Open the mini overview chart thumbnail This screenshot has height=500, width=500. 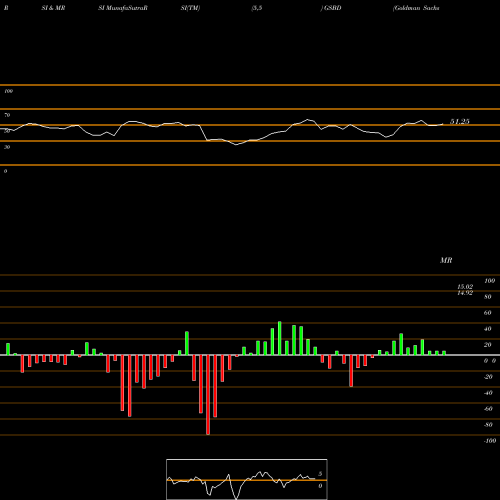click(x=247, y=479)
